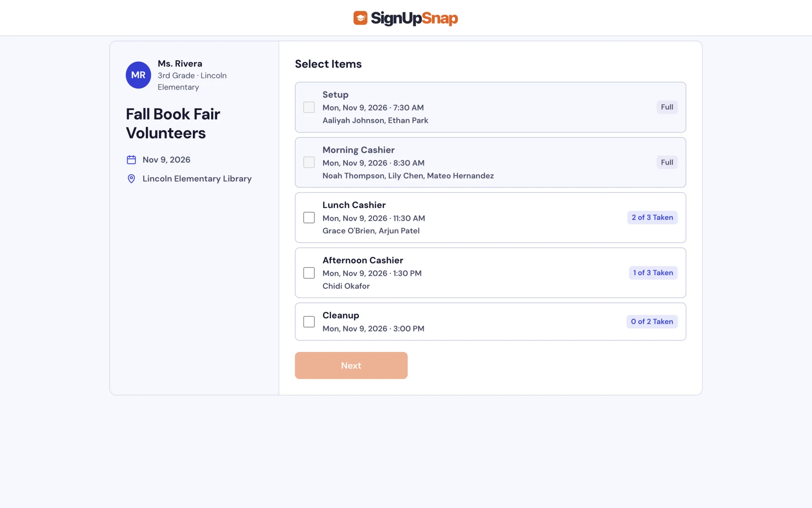812x508 pixels.
Task: Click 'Mon, Nov 9, 2026 · 11:30 AM'
Action: [x=374, y=218]
